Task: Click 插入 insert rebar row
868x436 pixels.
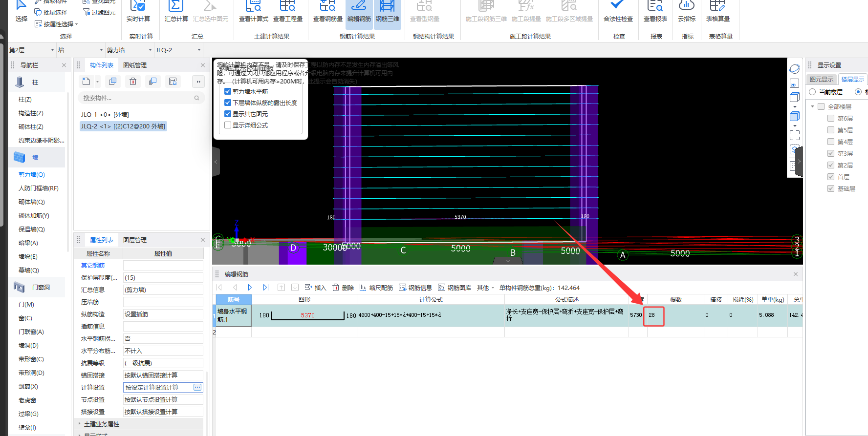Action: coord(315,288)
